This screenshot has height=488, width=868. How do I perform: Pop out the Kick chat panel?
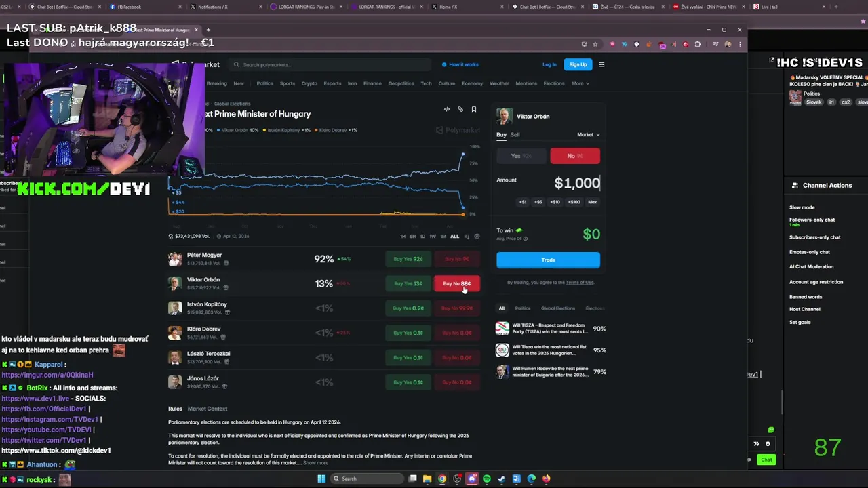coord(772,61)
